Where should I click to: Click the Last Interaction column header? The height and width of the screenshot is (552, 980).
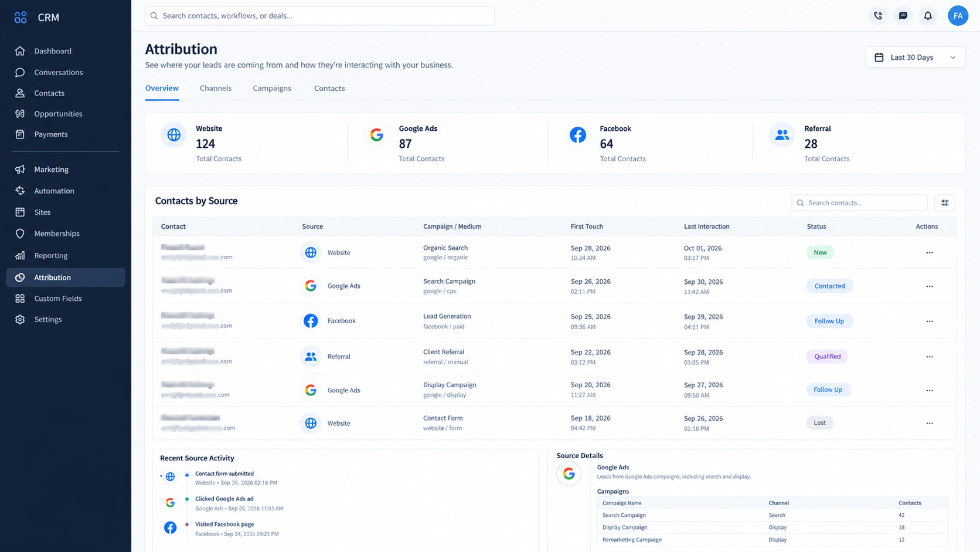(x=706, y=226)
